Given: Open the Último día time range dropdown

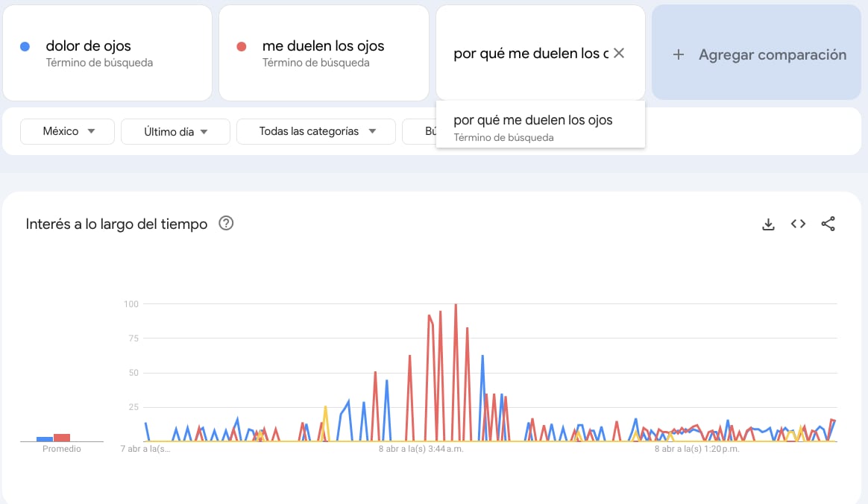Looking at the screenshot, I should [x=175, y=131].
